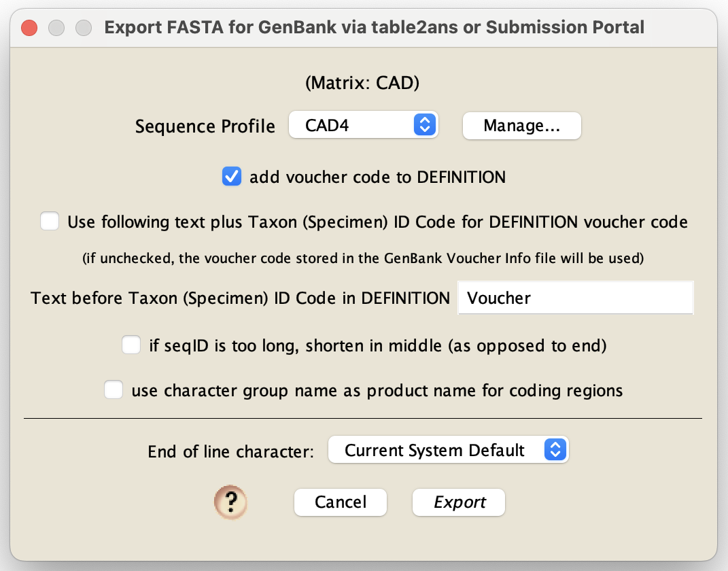Open the Manage sequence profiles dialog
This screenshot has width=728, height=571.
[521, 126]
